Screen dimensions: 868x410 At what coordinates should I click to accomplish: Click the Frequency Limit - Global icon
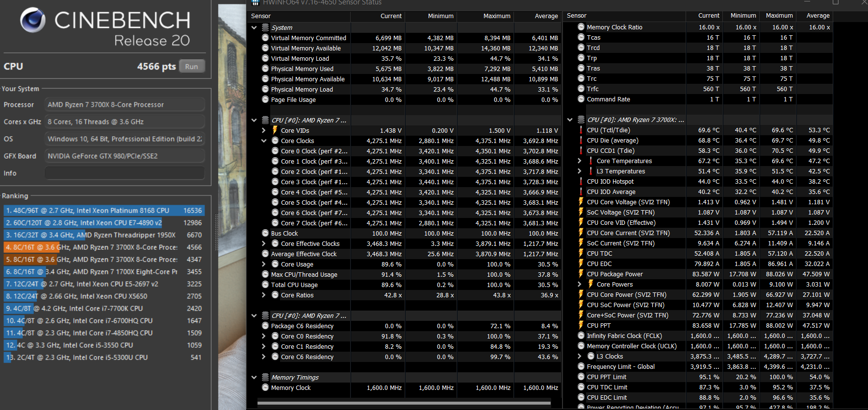coord(581,366)
